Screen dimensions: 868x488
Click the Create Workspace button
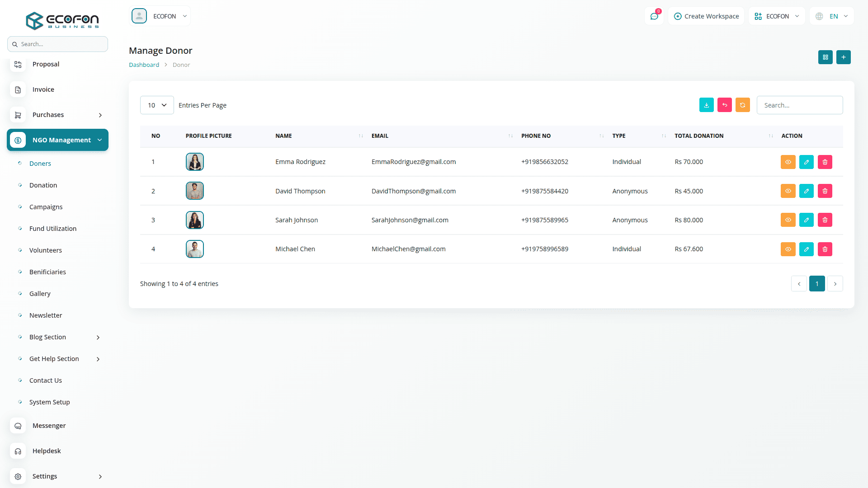pos(706,16)
